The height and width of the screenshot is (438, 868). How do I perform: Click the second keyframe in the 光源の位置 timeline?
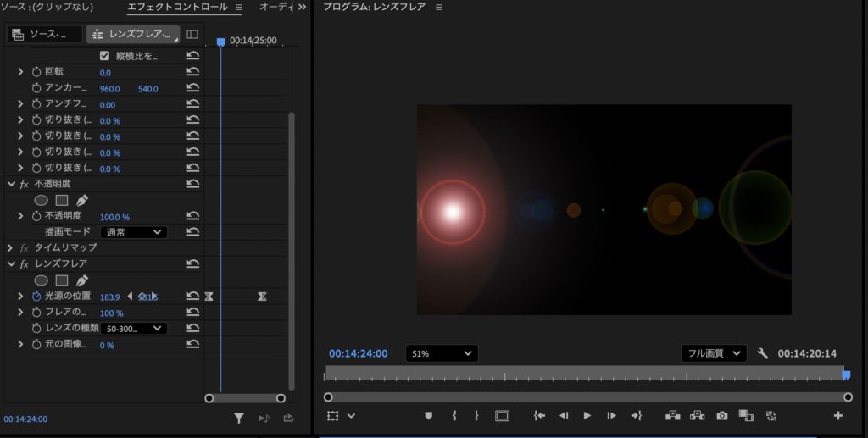262,296
